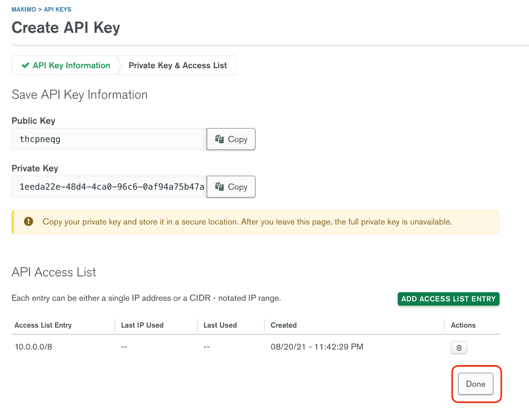Navigate to API KEYS via breadcrumb
The height and width of the screenshot is (420, 529).
point(57,9)
